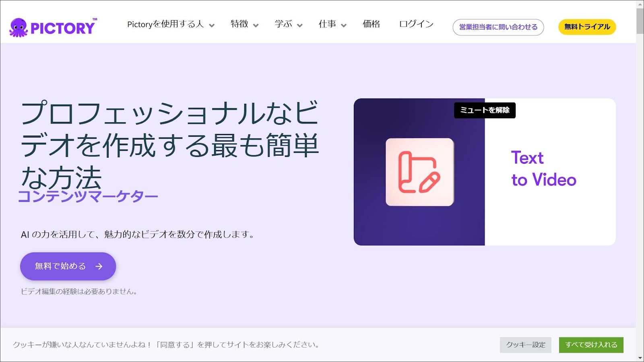Click the scrollbar down arrow
644x362 pixels.
pos(640,358)
